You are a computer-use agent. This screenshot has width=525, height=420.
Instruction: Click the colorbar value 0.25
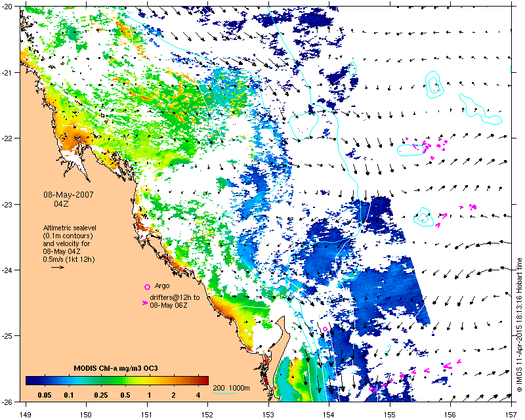[x=101, y=395]
